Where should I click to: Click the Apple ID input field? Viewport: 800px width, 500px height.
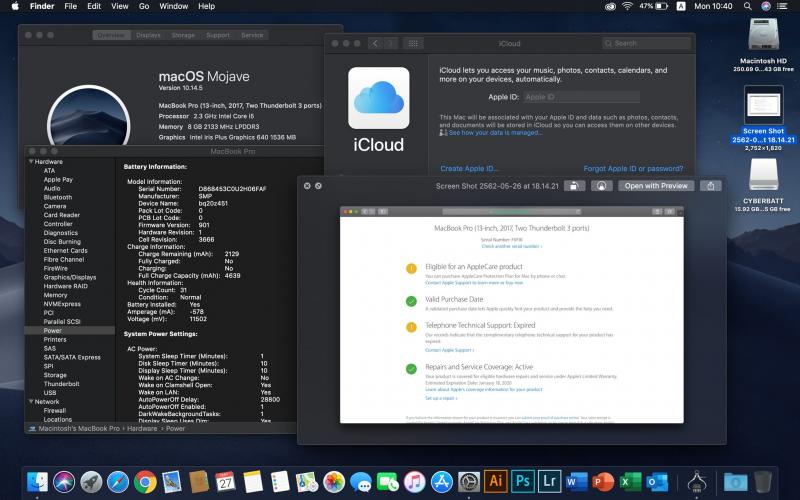580,97
